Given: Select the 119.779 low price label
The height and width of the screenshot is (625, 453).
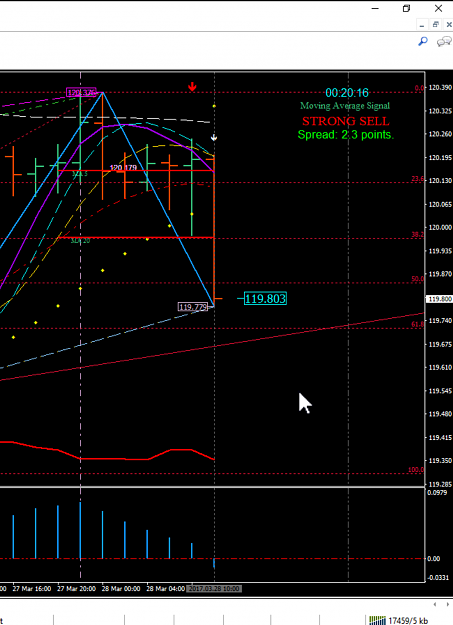Looking at the screenshot, I should [x=193, y=307].
